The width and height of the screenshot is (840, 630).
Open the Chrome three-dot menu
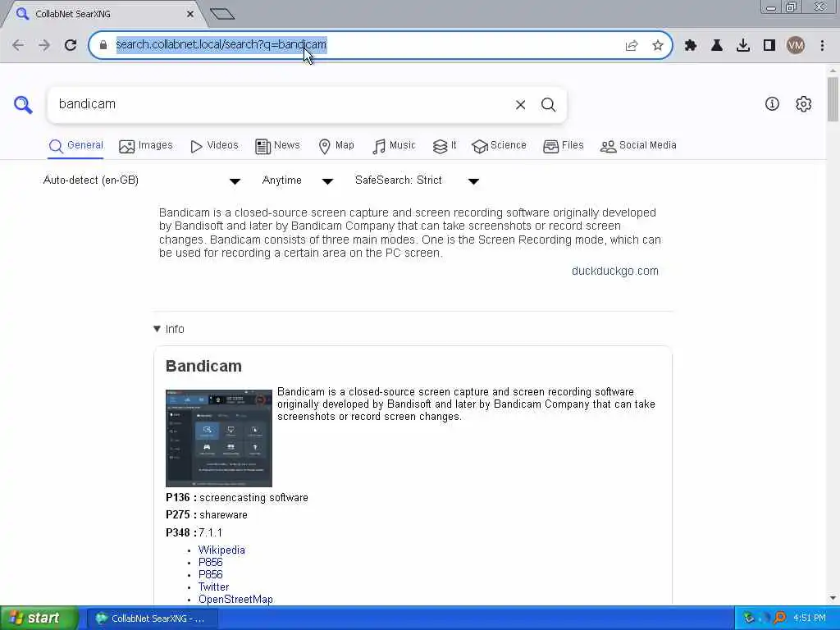tap(822, 46)
